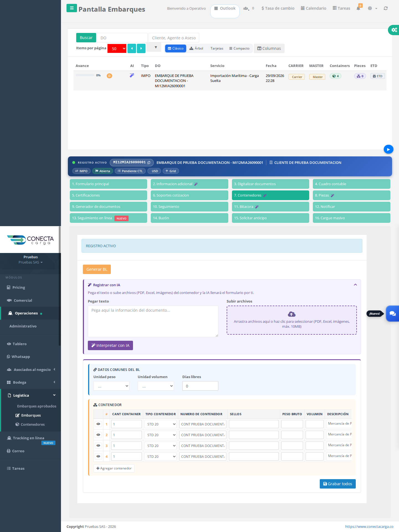Toggle eye icon for container row 2

[x=98, y=435]
